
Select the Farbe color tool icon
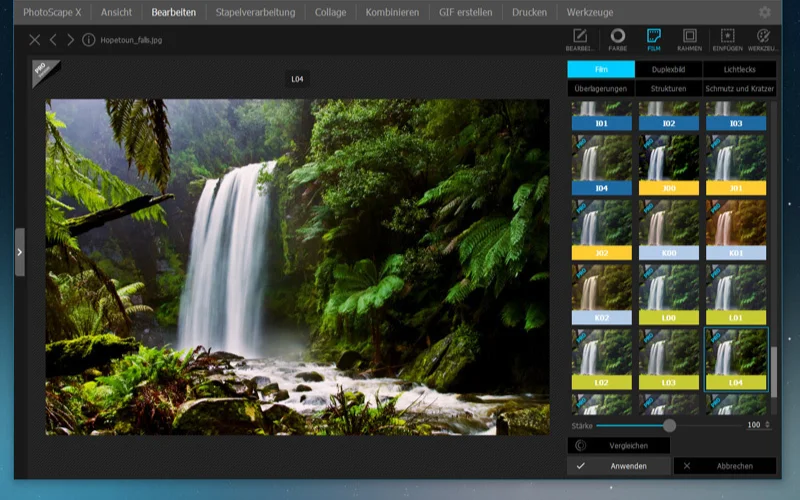point(618,39)
